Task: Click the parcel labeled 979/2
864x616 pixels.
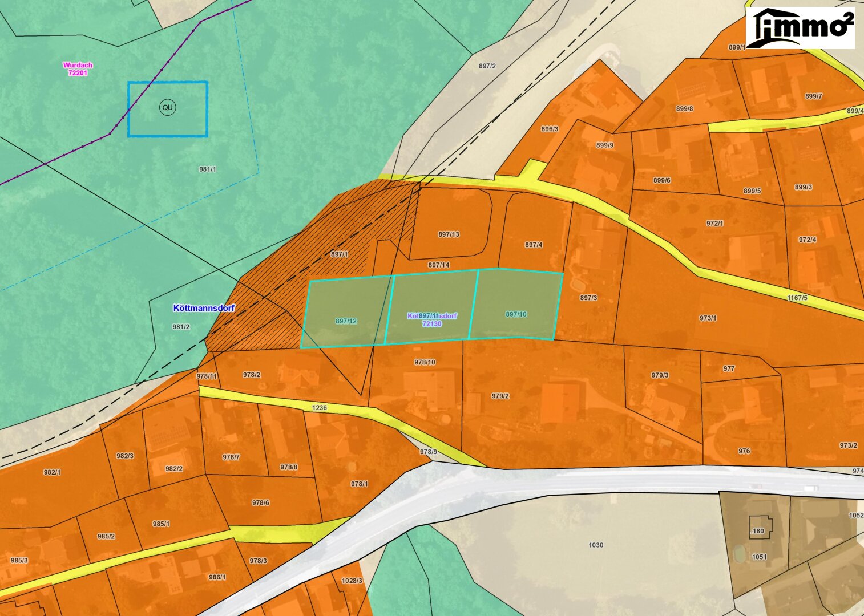Action: 500,396
